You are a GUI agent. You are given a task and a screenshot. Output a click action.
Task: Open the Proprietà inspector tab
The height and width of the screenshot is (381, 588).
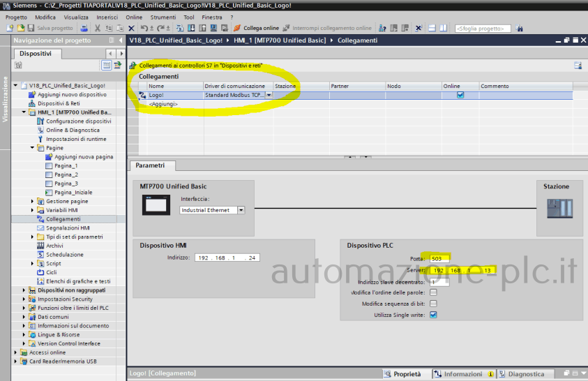click(x=407, y=374)
